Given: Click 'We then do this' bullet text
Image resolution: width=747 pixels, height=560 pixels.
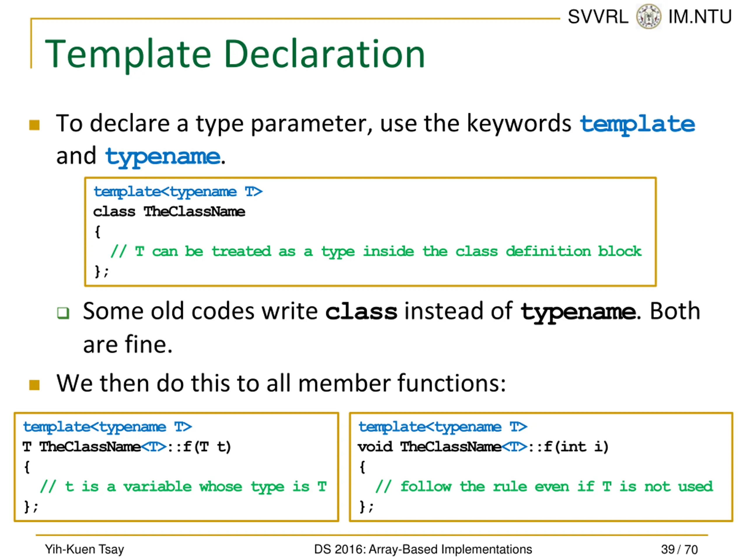Looking at the screenshot, I should (281, 383).
